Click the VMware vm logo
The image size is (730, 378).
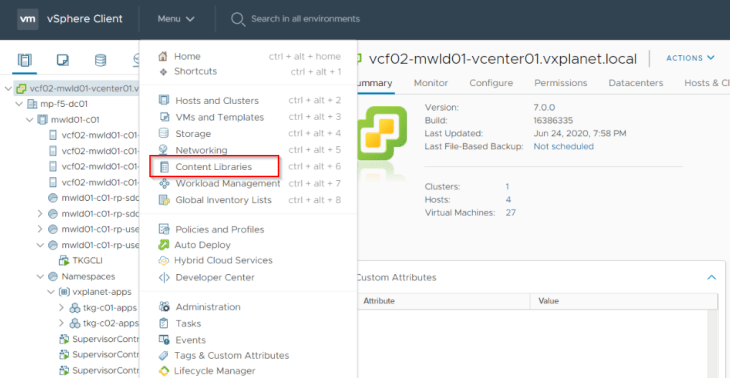coord(27,19)
